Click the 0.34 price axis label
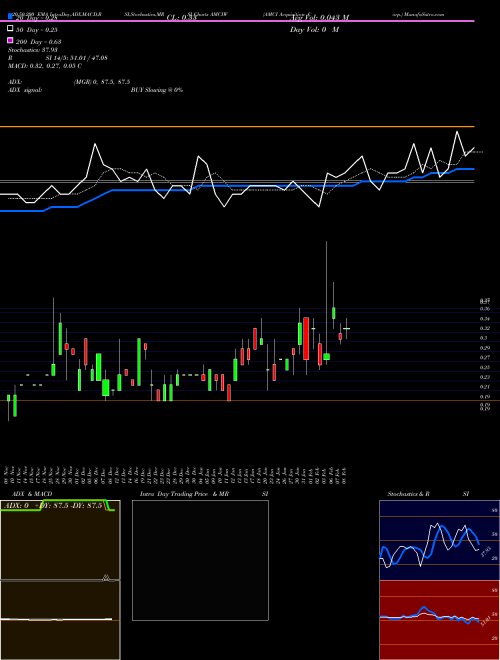The image size is (500, 660). coord(484,319)
